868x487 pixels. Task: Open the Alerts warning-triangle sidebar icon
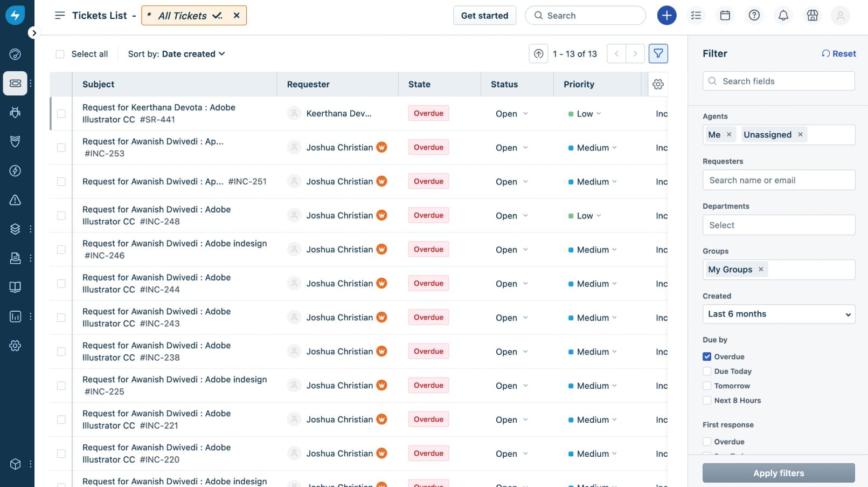point(15,200)
